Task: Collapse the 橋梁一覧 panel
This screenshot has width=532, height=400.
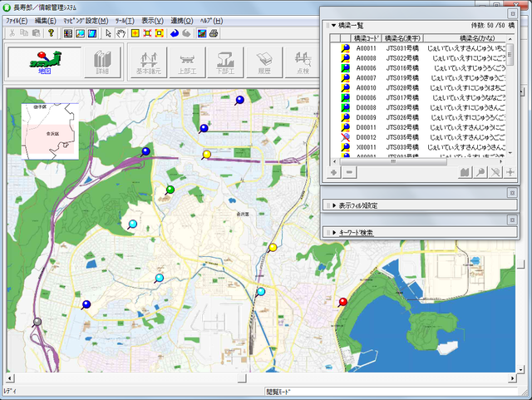Action: 333,26
